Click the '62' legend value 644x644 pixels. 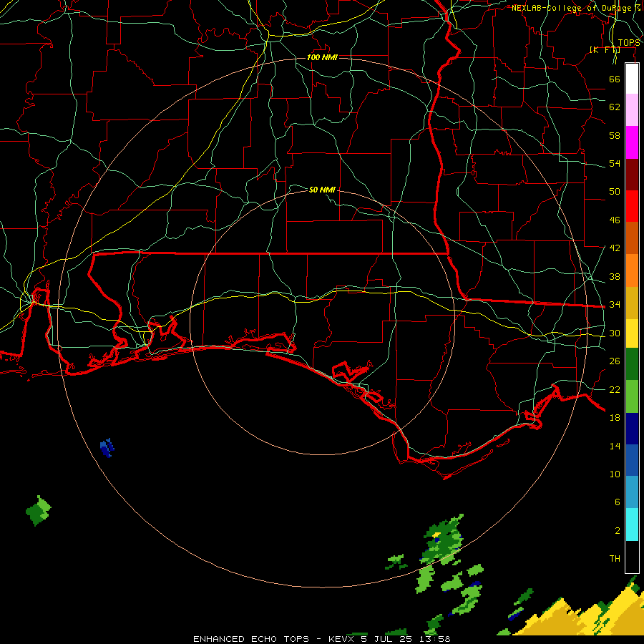(615, 107)
